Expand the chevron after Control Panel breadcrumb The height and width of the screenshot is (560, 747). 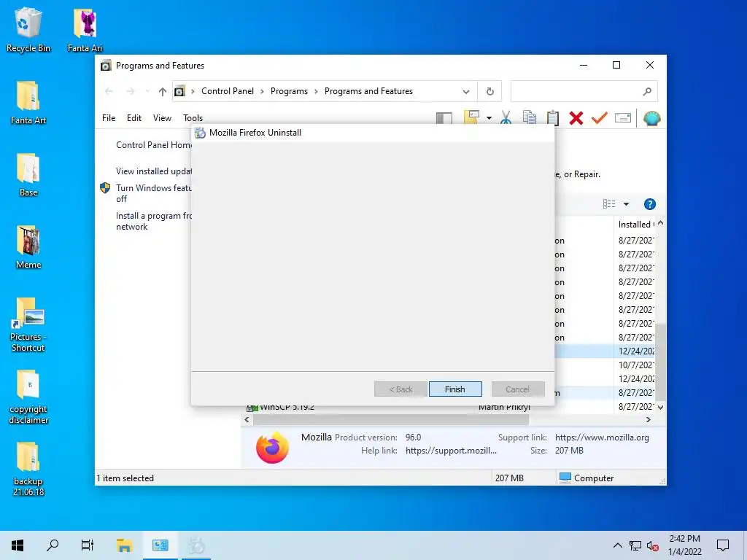pyautogui.click(x=262, y=91)
